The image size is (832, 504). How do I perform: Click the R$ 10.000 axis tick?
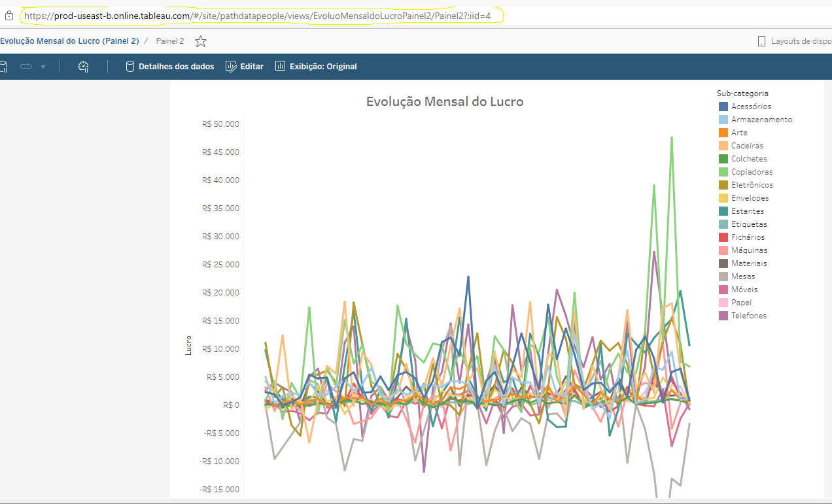tap(221, 348)
